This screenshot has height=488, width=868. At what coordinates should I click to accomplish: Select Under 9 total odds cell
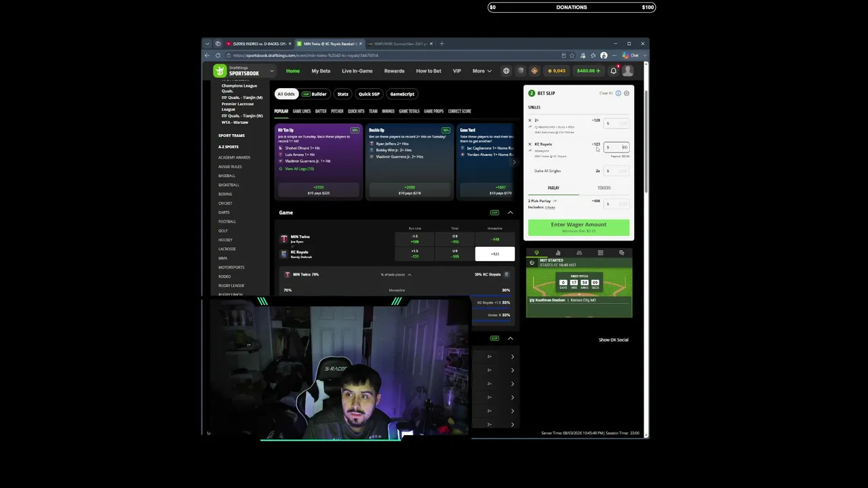pos(455,254)
